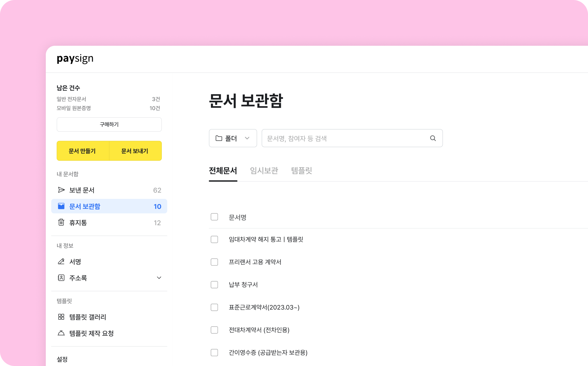Viewport: 588px width, 366px height.
Task: Focus the 문서명, 참여자 search field
Action: click(x=345, y=138)
